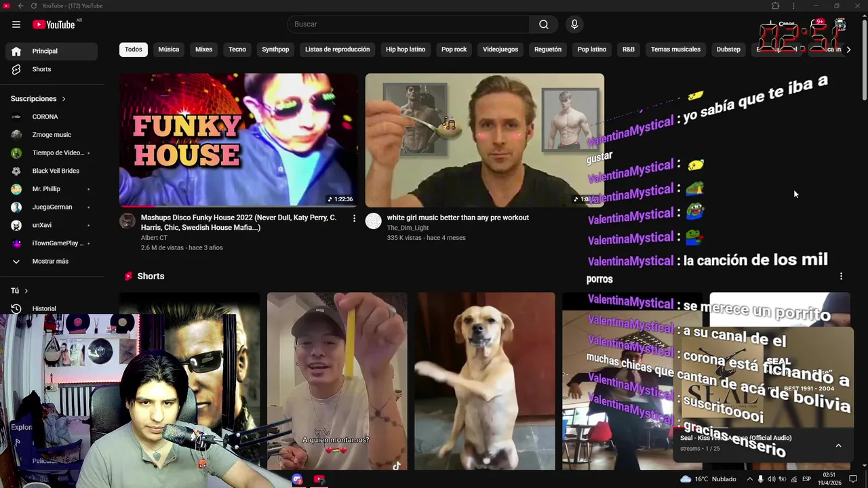Open Mr. Phillip subscription
Viewport: 868px width, 488px height.
pos(52,189)
